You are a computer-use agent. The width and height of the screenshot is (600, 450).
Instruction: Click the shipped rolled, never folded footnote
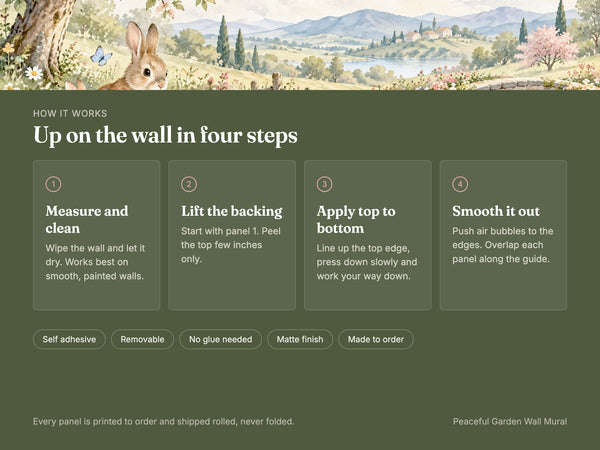click(x=163, y=421)
